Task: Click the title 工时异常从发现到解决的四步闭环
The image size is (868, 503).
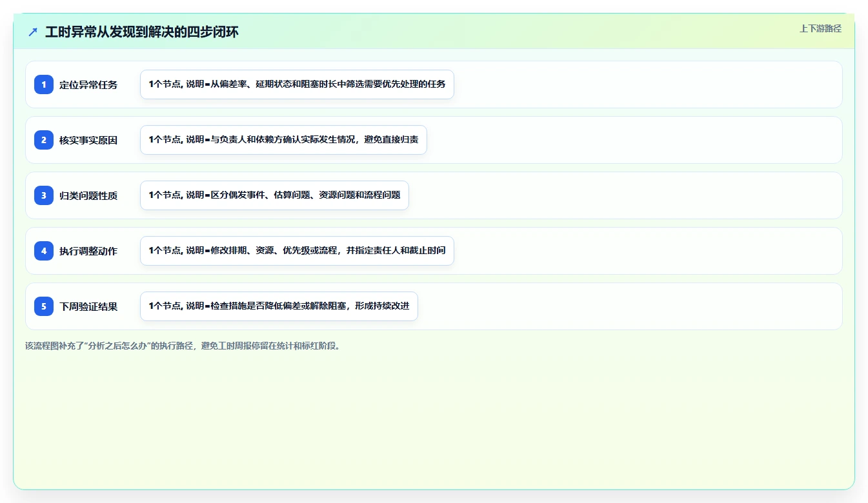Action: tap(142, 32)
